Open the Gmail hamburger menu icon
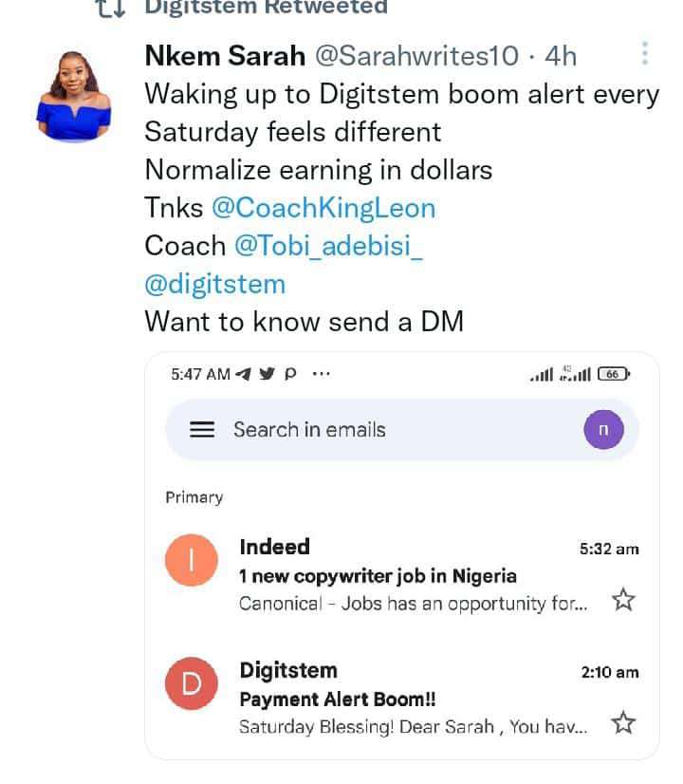683x784 pixels. [x=202, y=430]
